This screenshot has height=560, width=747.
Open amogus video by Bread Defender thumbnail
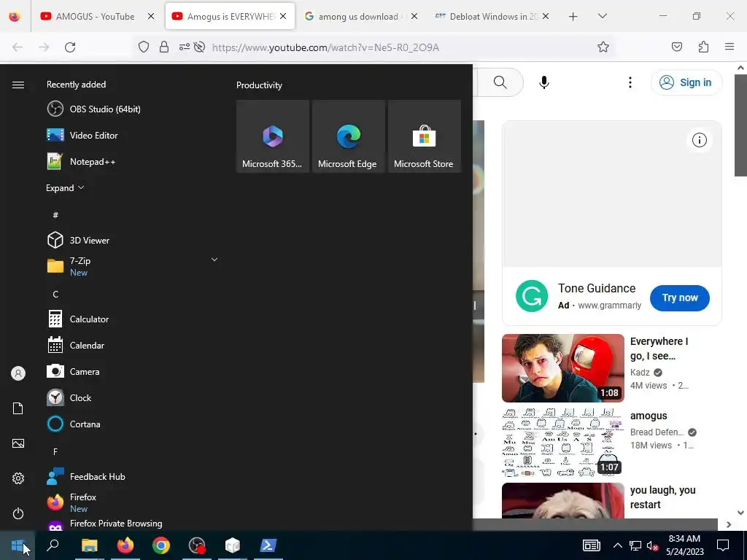coord(562,443)
